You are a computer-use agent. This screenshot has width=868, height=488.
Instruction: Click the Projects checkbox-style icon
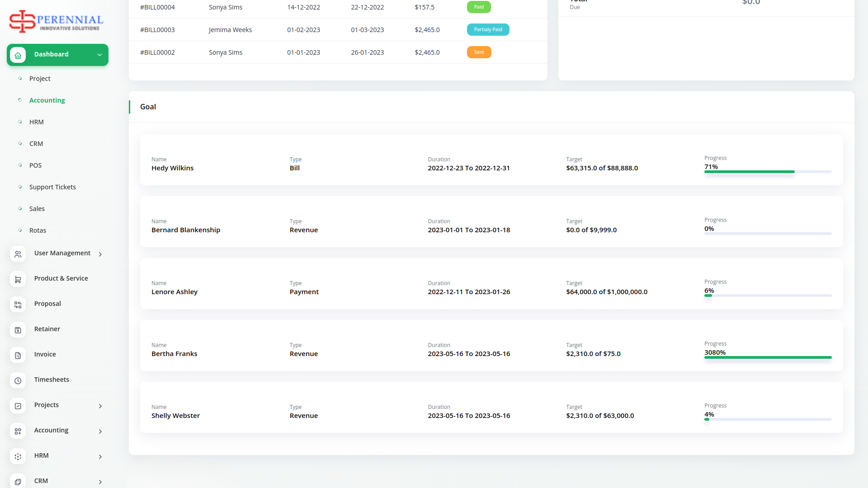coord(18,406)
